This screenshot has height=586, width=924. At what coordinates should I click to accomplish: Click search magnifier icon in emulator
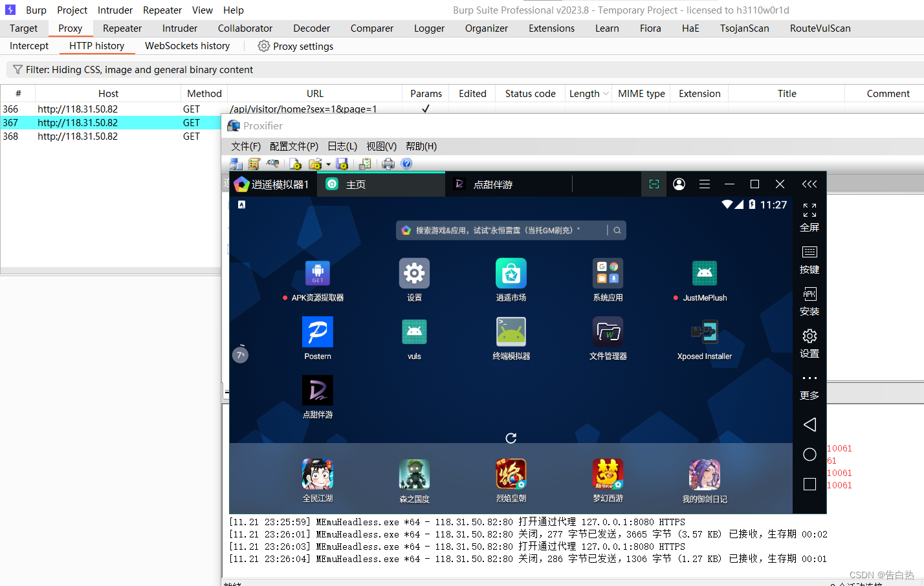[x=617, y=230]
